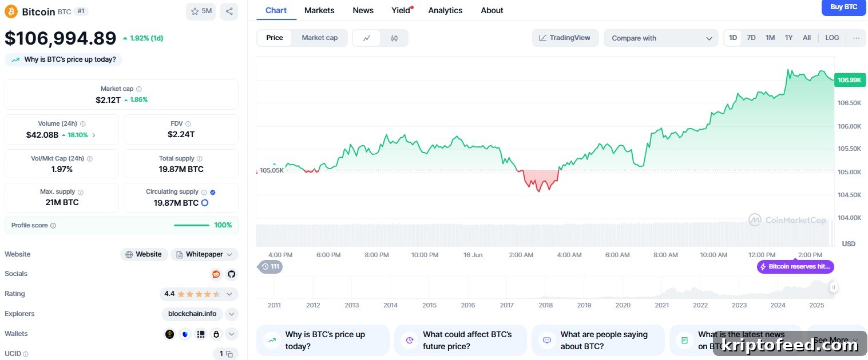Image resolution: width=868 pixels, height=360 pixels.
Task: Click Market cap info icon
Action: pyautogui.click(x=139, y=89)
